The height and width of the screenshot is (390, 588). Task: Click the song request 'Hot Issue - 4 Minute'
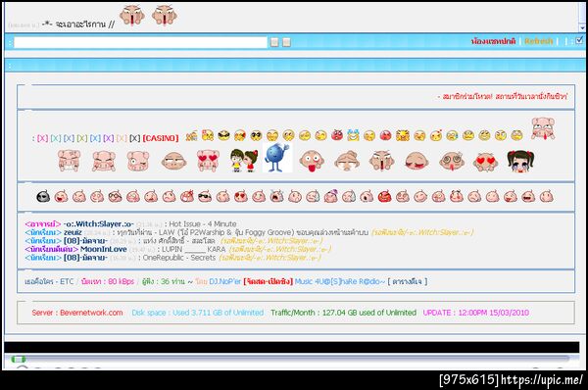[x=203, y=223]
